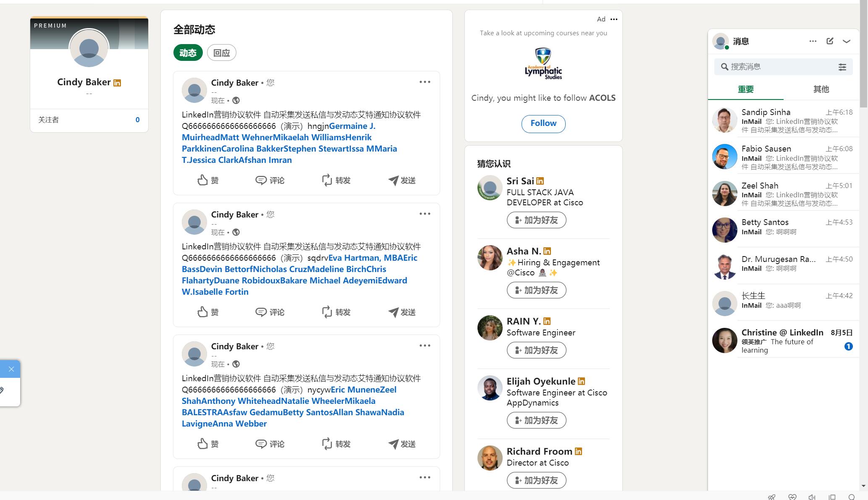868x500 pixels.
Task: Compose a new message in messaging panel
Action: click(830, 41)
